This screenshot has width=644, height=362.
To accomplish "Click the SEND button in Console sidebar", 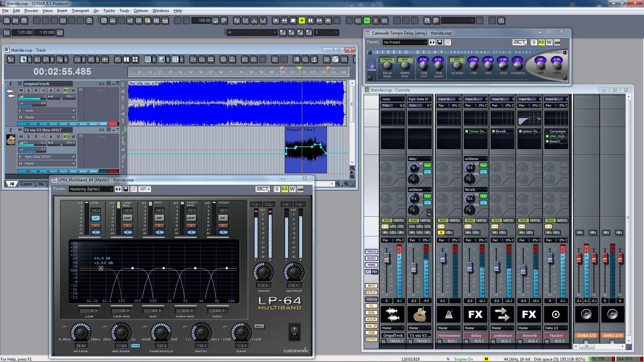I will 371,313.
